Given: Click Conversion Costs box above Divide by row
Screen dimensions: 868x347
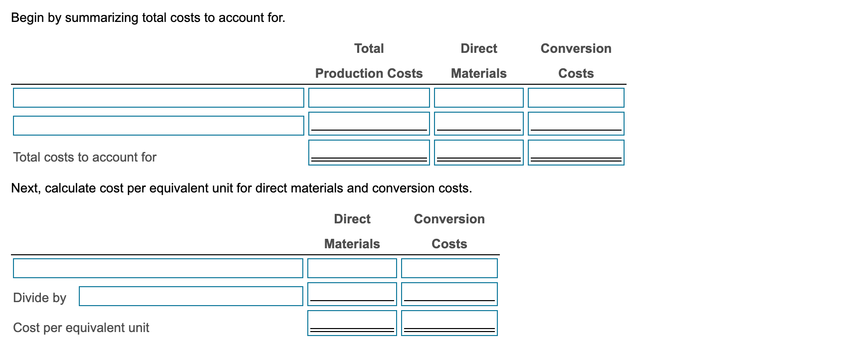Looking at the screenshot, I should [x=448, y=269].
